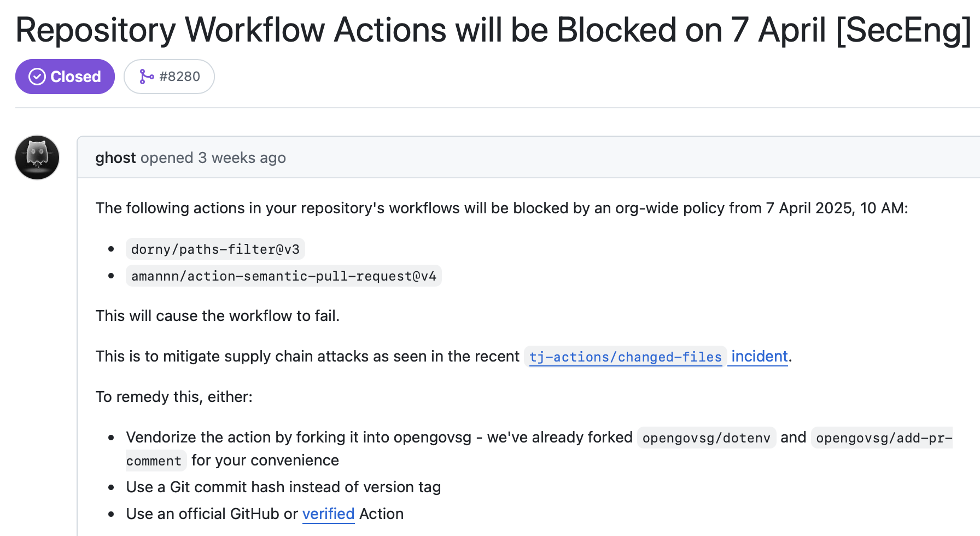Click the opengovsg/dotenv code span
The height and width of the screenshot is (536, 980).
point(706,437)
